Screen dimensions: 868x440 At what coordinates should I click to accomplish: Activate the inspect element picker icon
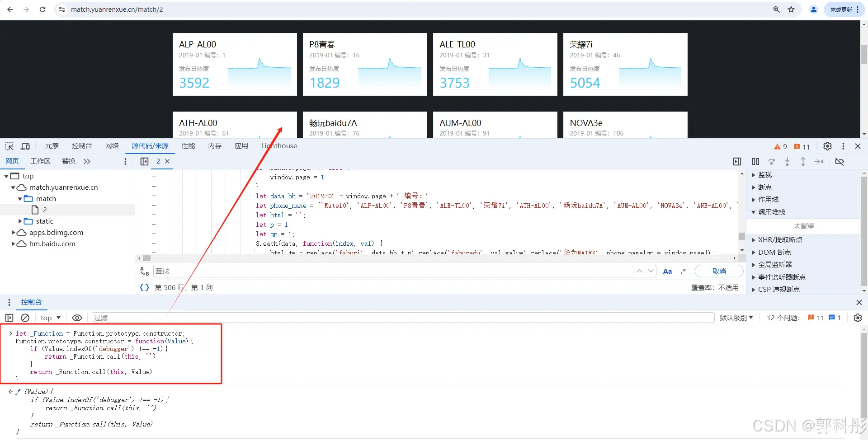[x=9, y=146]
